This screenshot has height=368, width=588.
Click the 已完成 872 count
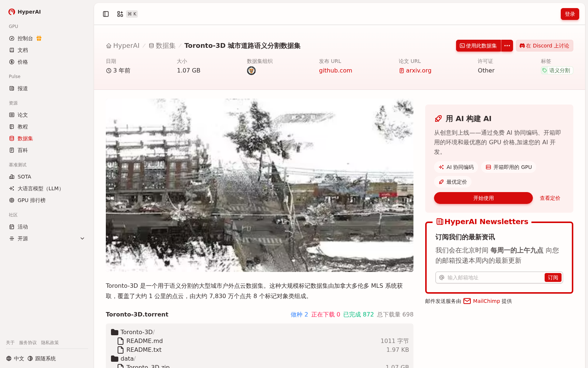pyautogui.click(x=358, y=314)
